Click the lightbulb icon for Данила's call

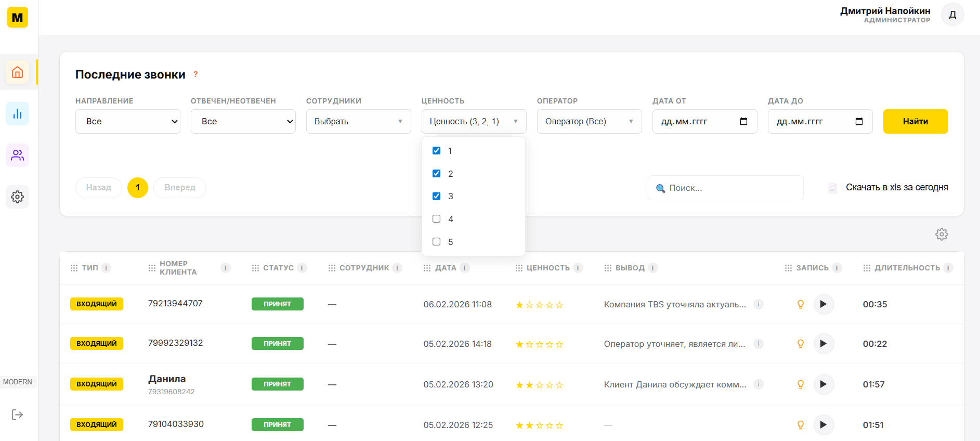pos(801,384)
